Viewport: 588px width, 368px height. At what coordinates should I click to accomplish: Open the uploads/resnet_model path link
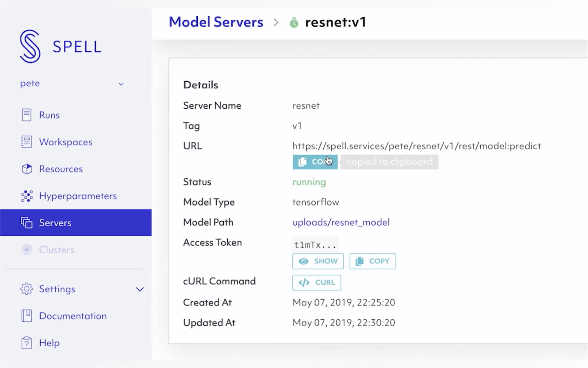(x=341, y=222)
